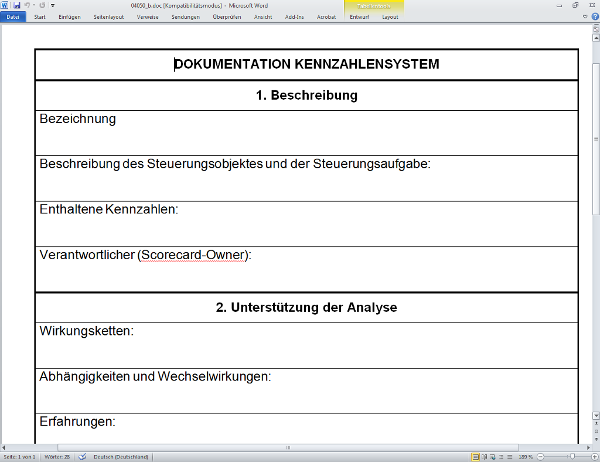Viewport: 600px width, 462px height.
Task: Open the Seitenlayout ribbon tab
Action: pyautogui.click(x=107, y=17)
